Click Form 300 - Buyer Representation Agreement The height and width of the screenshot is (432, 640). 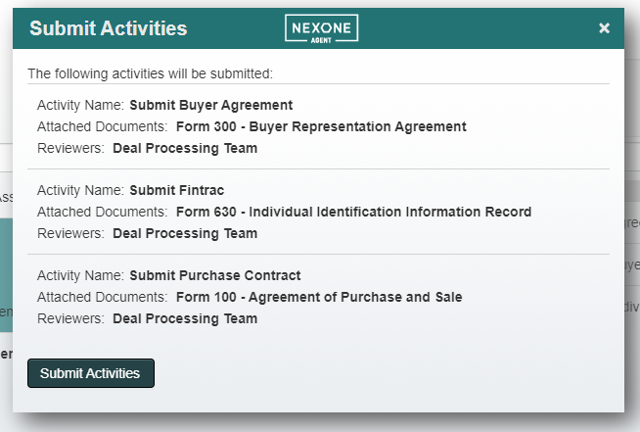[321, 127]
